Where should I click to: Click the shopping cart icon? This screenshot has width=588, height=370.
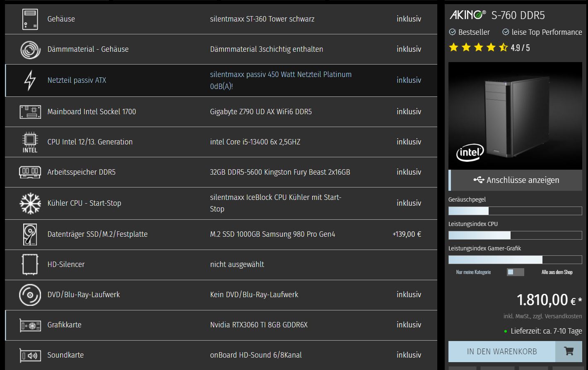pos(569,351)
